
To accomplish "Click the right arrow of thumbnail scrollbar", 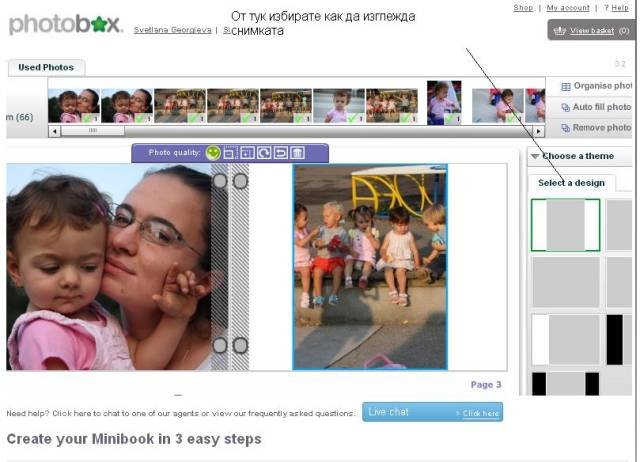I will (539, 131).
